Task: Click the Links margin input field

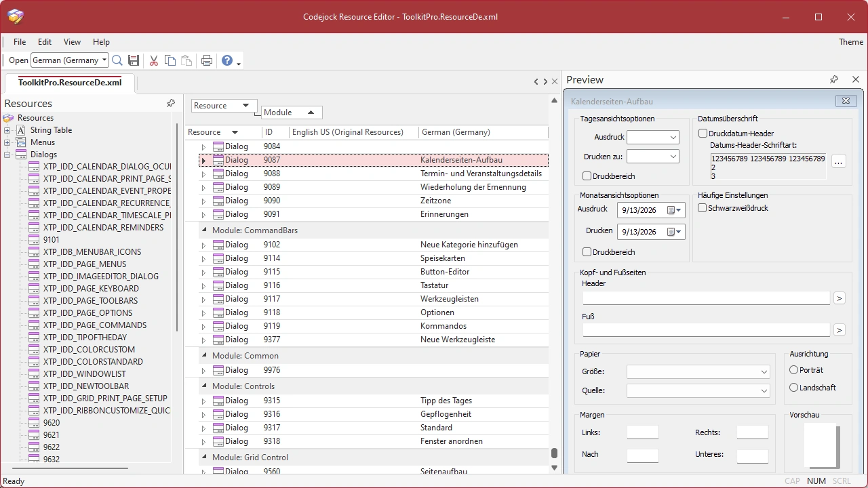Action: 642,432
